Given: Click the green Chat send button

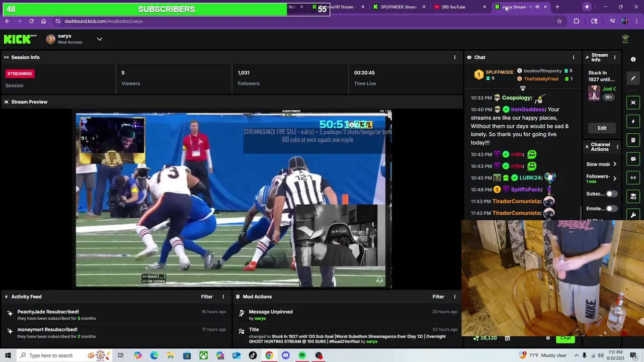Looking at the screenshot, I should (x=566, y=338).
